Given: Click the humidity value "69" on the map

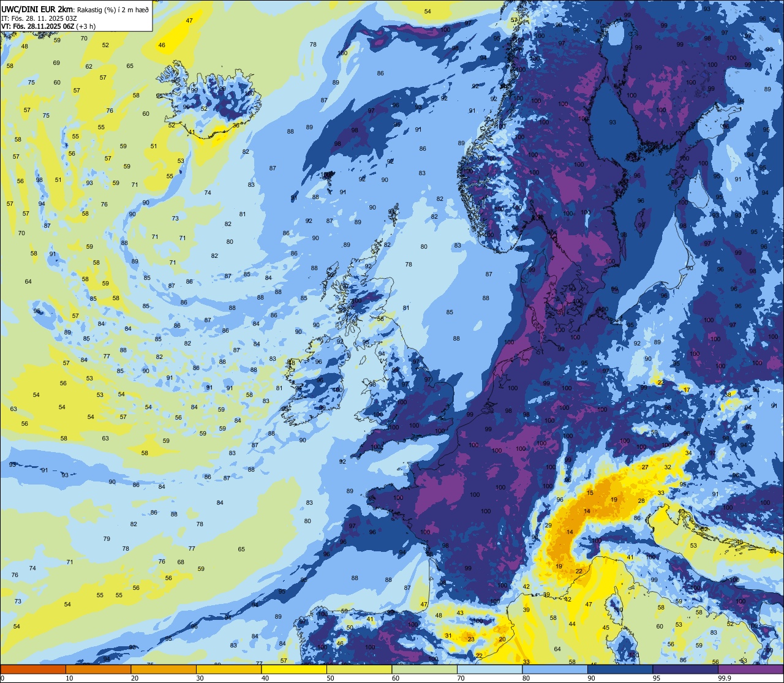Looking at the screenshot, I should (x=56, y=63).
